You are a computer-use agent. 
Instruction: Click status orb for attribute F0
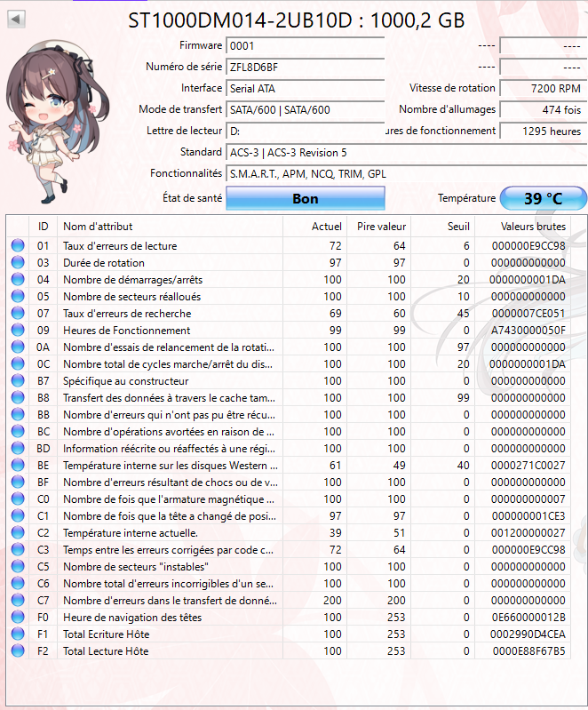click(x=18, y=618)
